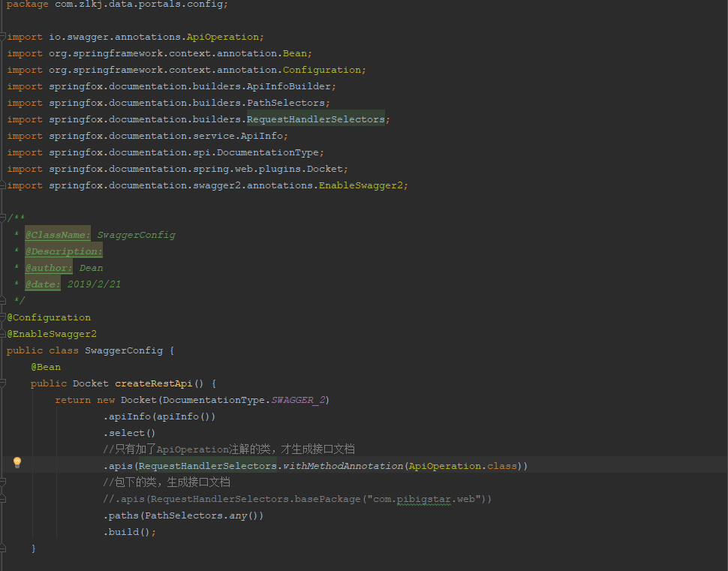Click DocumentationType in the spi import

click(268, 152)
